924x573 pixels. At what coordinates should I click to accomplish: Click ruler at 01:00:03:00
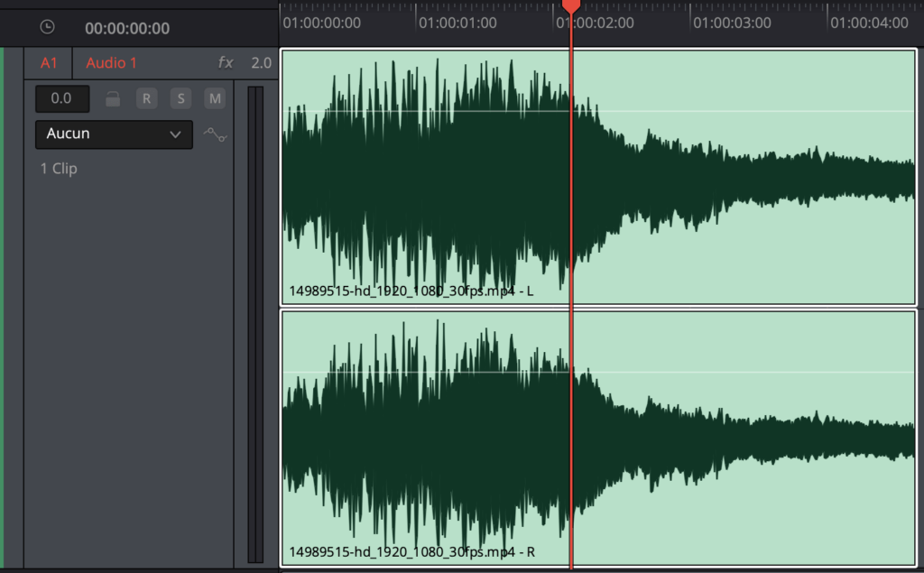(x=732, y=23)
